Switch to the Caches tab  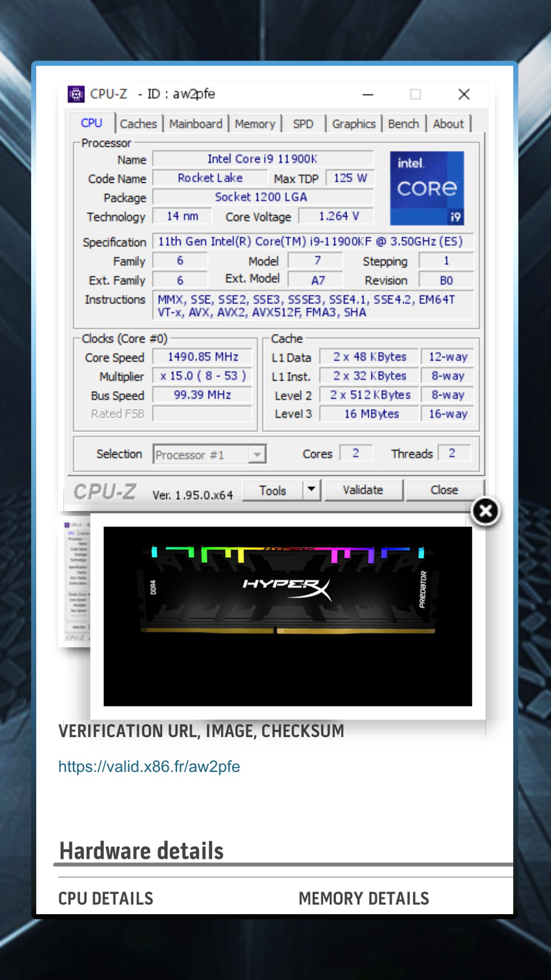click(x=138, y=124)
